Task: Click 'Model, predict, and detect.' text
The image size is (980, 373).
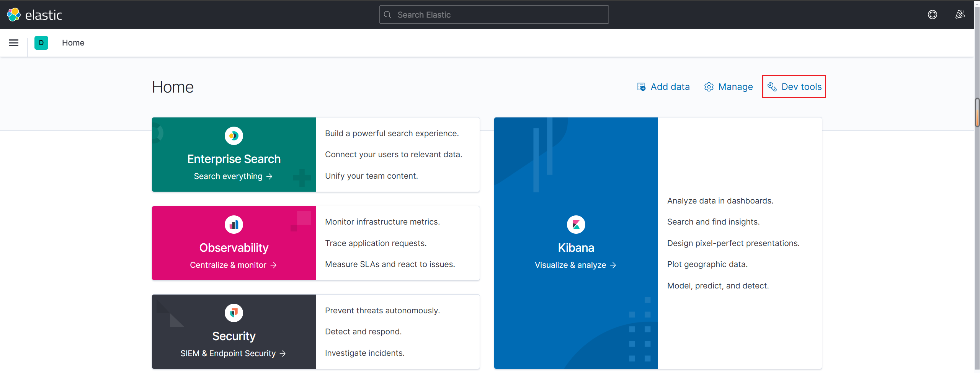Action: tap(718, 286)
